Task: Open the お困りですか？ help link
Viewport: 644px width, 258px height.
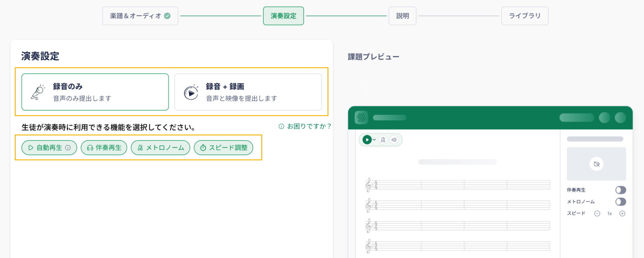Action: coord(305,126)
